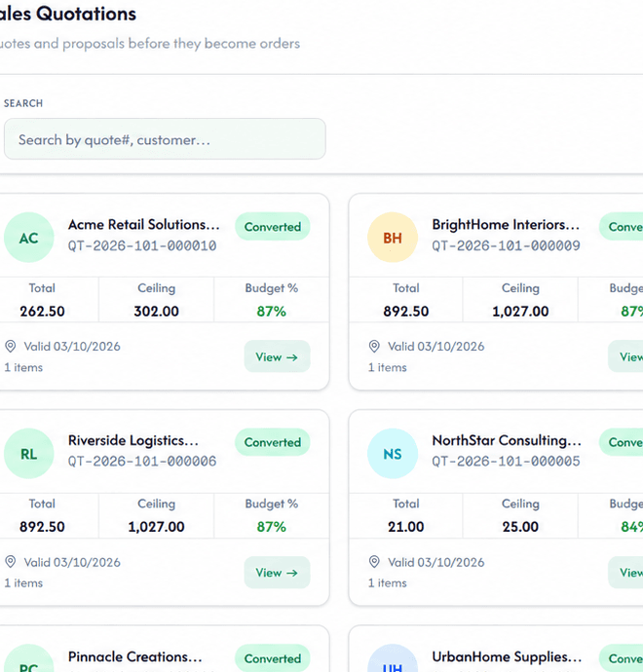
Task: Click the SEARCH label
Action: (x=23, y=103)
